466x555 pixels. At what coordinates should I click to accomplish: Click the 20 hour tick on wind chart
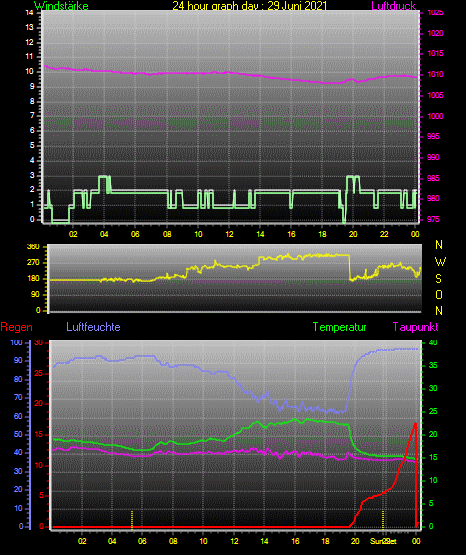click(353, 234)
